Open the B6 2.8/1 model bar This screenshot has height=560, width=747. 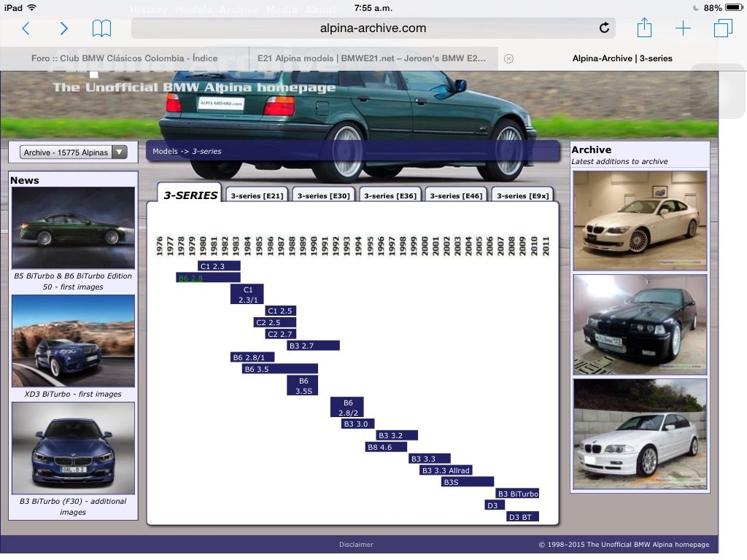click(252, 357)
